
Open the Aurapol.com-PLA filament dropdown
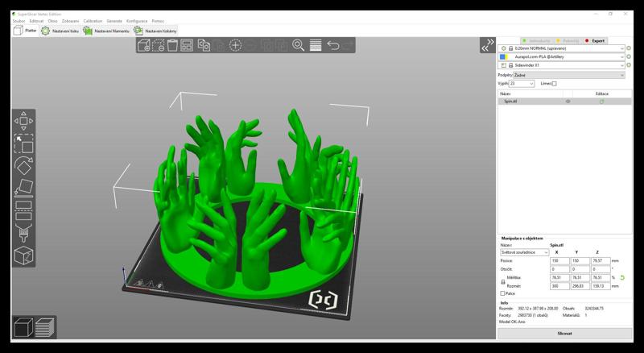pos(561,56)
